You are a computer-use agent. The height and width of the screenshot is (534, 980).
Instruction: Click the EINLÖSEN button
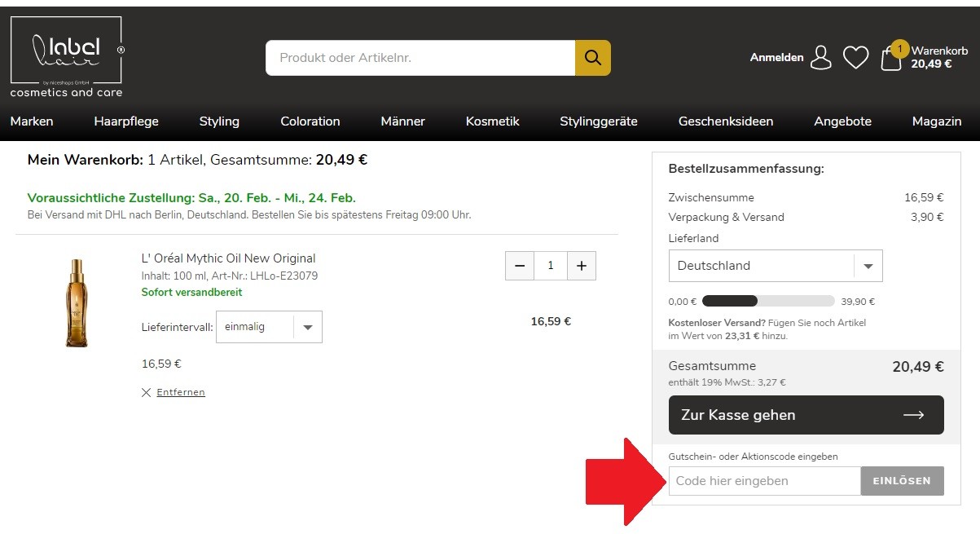coord(902,481)
